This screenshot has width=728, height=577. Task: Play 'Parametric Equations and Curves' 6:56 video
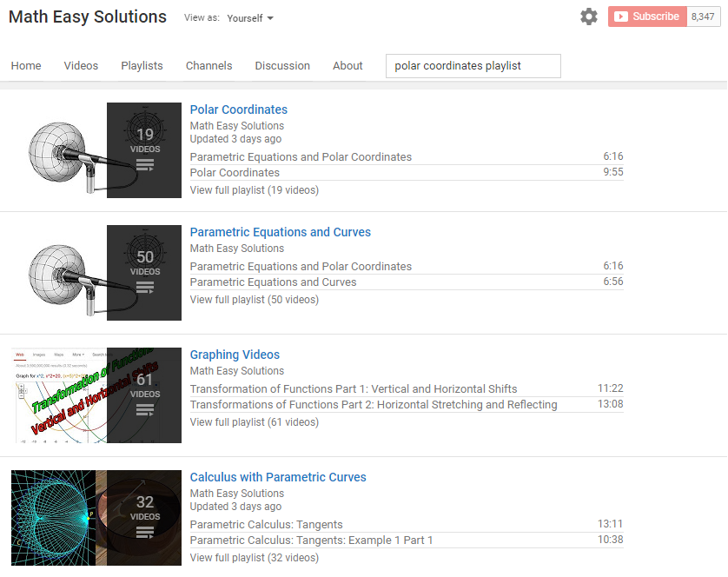pyautogui.click(x=407, y=282)
